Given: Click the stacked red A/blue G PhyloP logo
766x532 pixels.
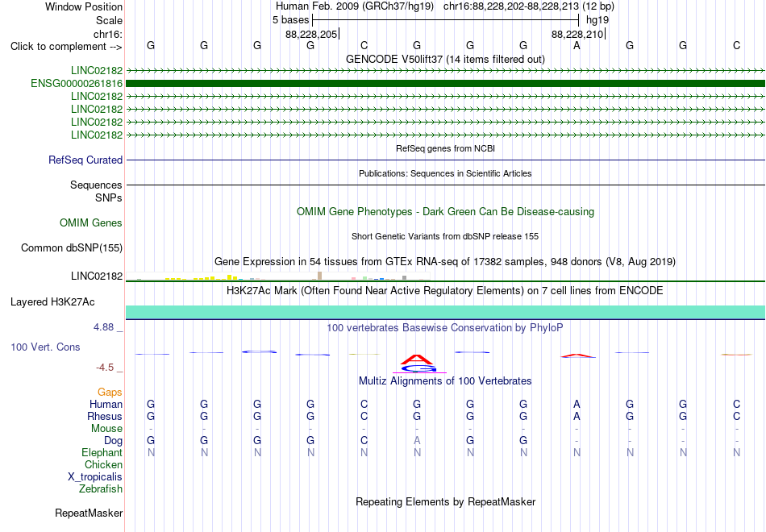Looking at the screenshot, I should pyautogui.click(x=418, y=364).
